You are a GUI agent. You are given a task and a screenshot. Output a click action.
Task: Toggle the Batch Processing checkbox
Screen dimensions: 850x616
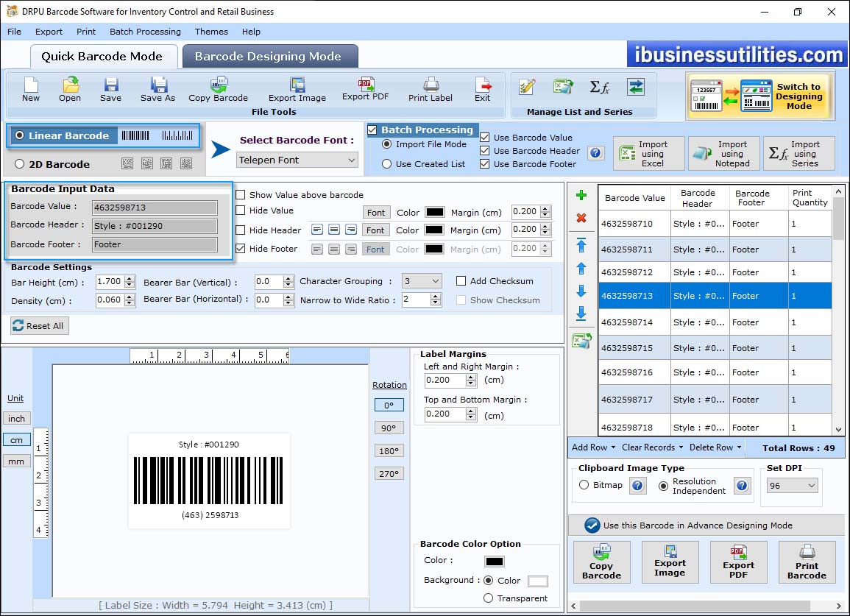[372, 130]
